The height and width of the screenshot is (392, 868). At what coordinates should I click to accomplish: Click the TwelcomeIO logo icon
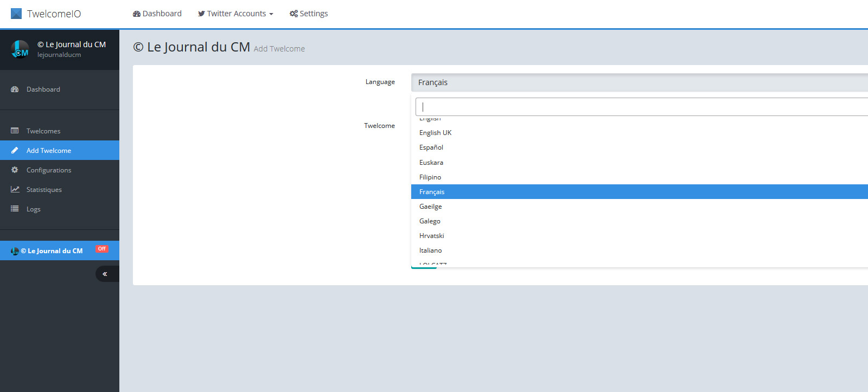16,14
